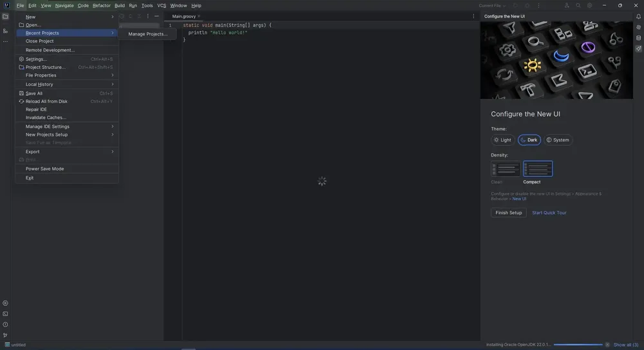Choose the Clean density option

[506, 169]
